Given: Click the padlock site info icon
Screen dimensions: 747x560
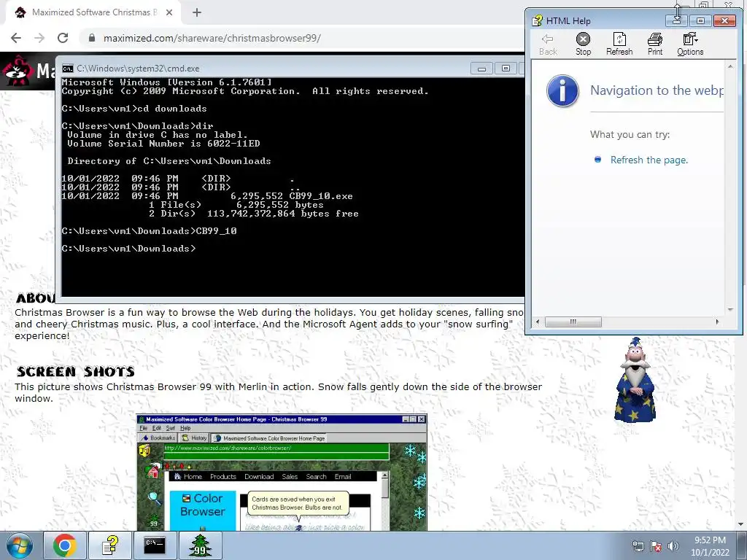Looking at the screenshot, I should (92, 38).
